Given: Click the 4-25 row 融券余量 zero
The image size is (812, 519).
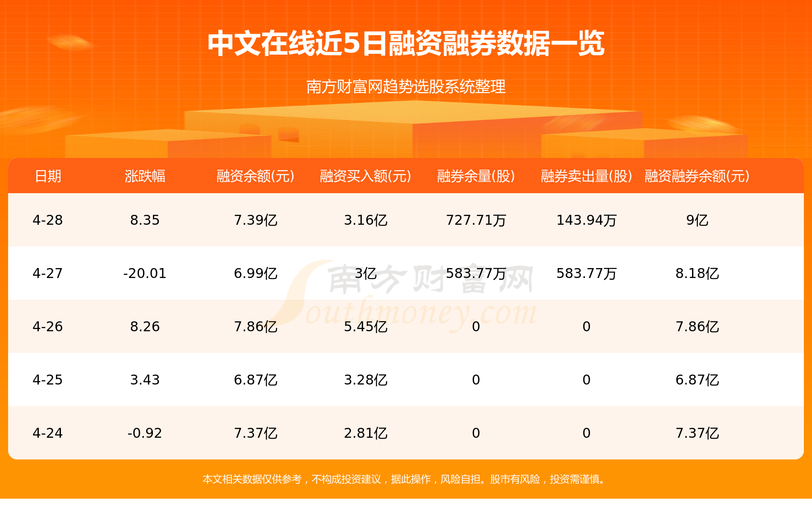Looking at the screenshot, I should coord(476,380).
